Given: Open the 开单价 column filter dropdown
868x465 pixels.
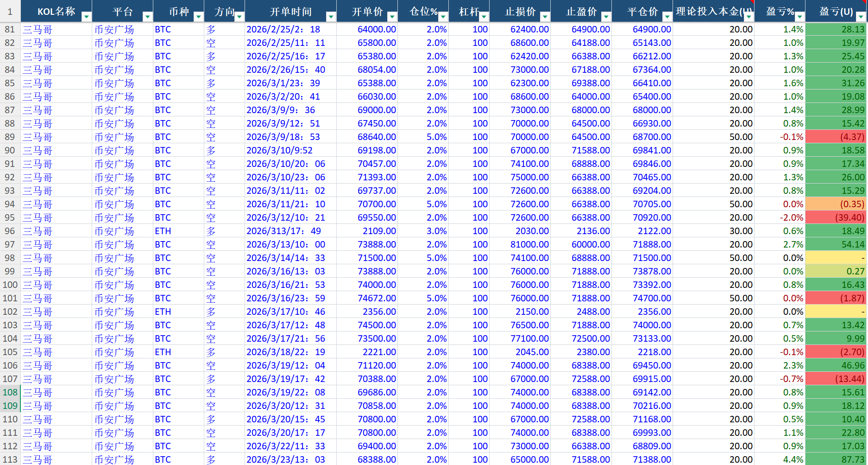Looking at the screenshot, I should [392, 17].
